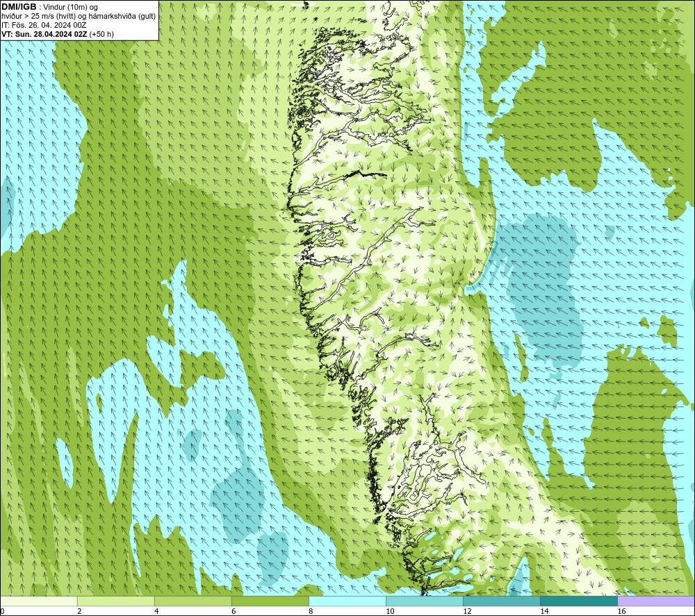Image resolution: width=695 pixels, height=616 pixels.
Task: Click the legend scale label 16
Action: pyautogui.click(x=621, y=612)
